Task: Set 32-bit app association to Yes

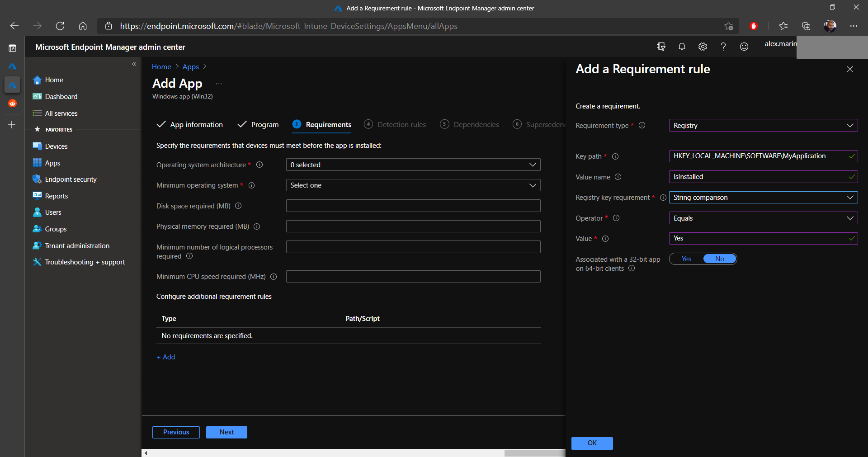Action: 686,259
